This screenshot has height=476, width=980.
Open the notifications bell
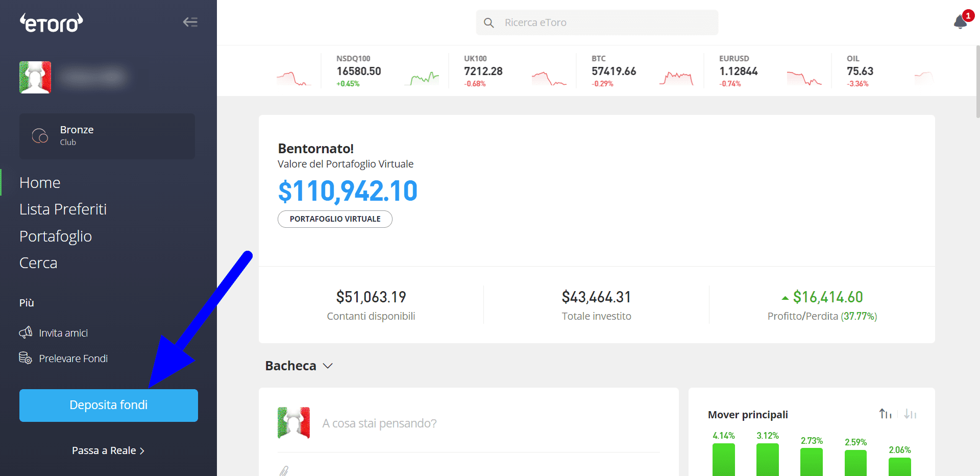coord(961,21)
